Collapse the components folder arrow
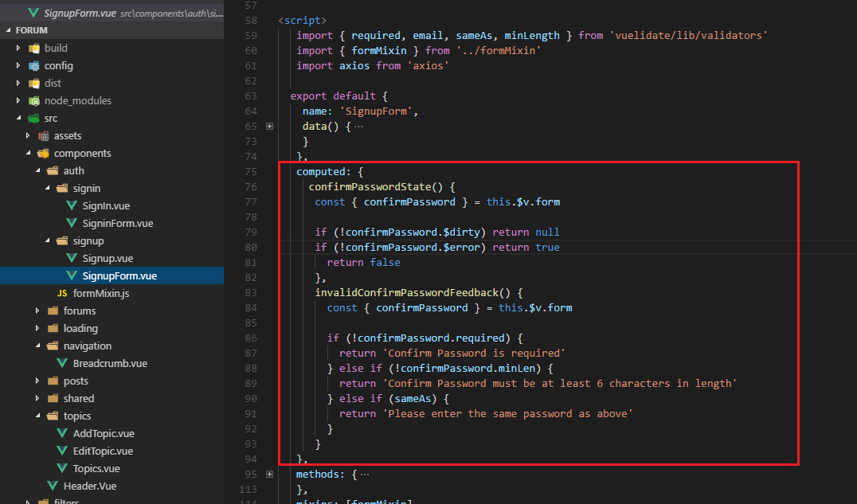 (28, 153)
